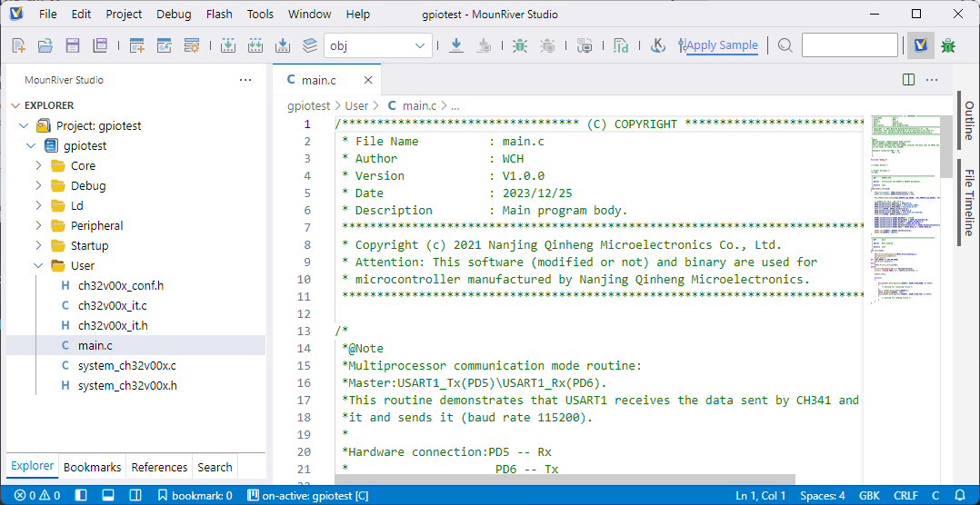Open project settings gear window icon
980x505 pixels.
pyautogui.click(x=192, y=45)
